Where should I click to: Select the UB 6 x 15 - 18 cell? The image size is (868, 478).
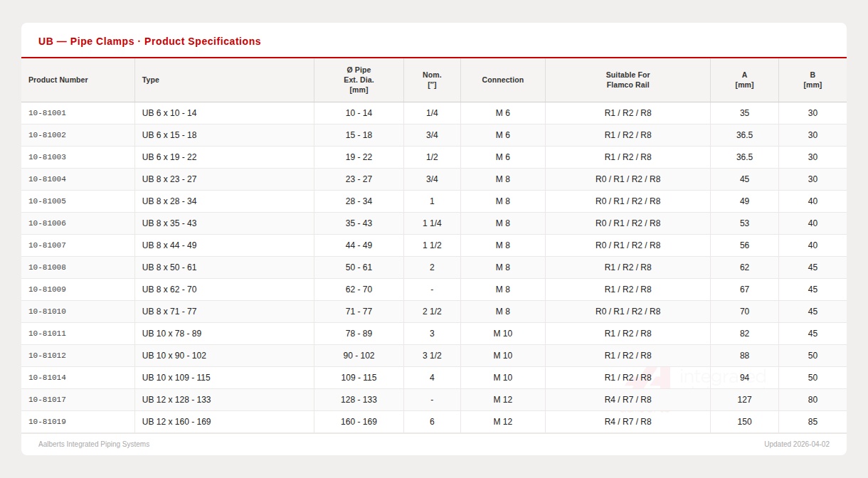point(169,135)
